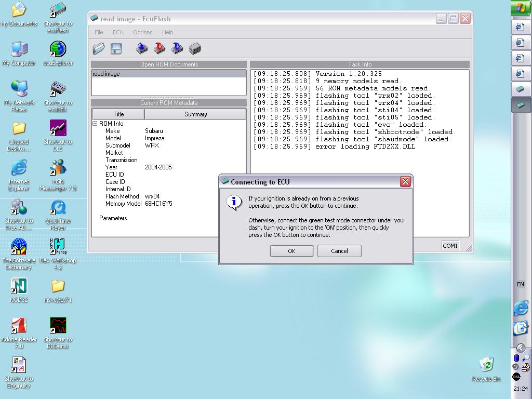Select the Submodel row showing WRX

pos(169,145)
